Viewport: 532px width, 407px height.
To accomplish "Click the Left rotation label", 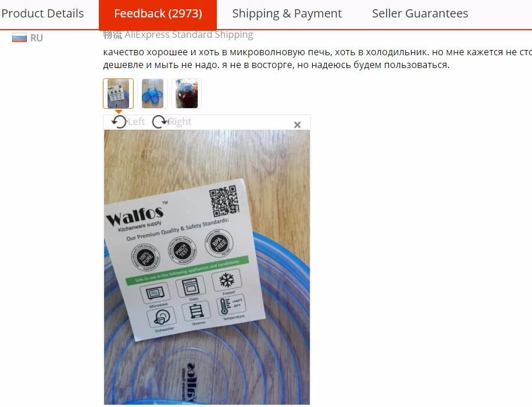I will [x=137, y=122].
